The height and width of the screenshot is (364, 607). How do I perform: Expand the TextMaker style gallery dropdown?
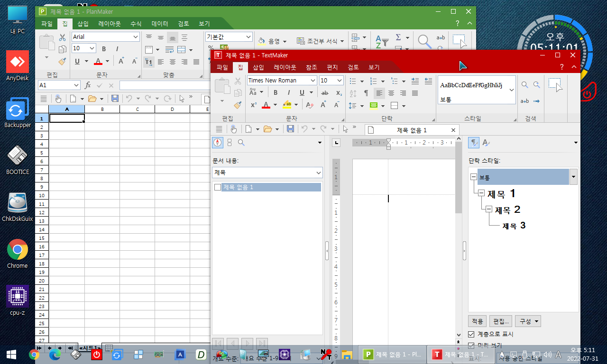pos(512,90)
